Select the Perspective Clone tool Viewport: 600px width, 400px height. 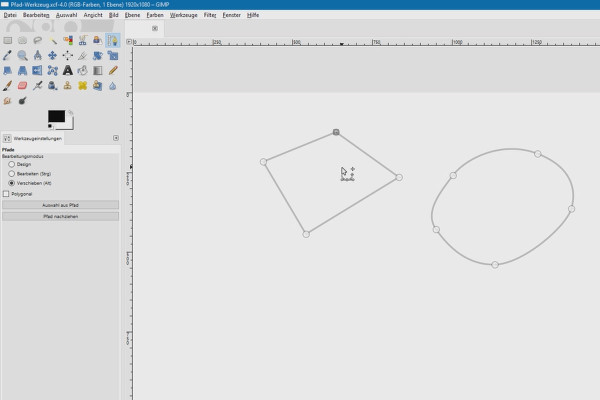[98, 86]
